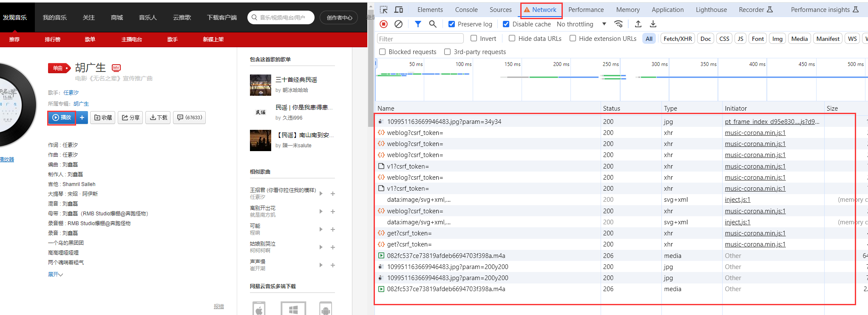This screenshot has height=315, width=868.
Task: Expand lyrics with 展开
Action: click(x=55, y=274)
